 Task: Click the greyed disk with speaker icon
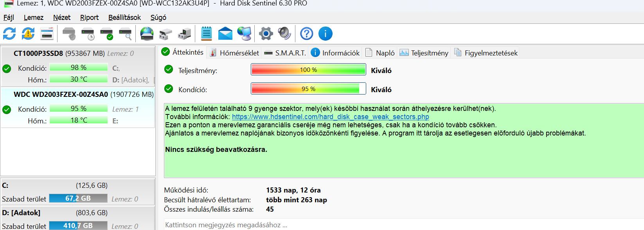coord(69,34)
